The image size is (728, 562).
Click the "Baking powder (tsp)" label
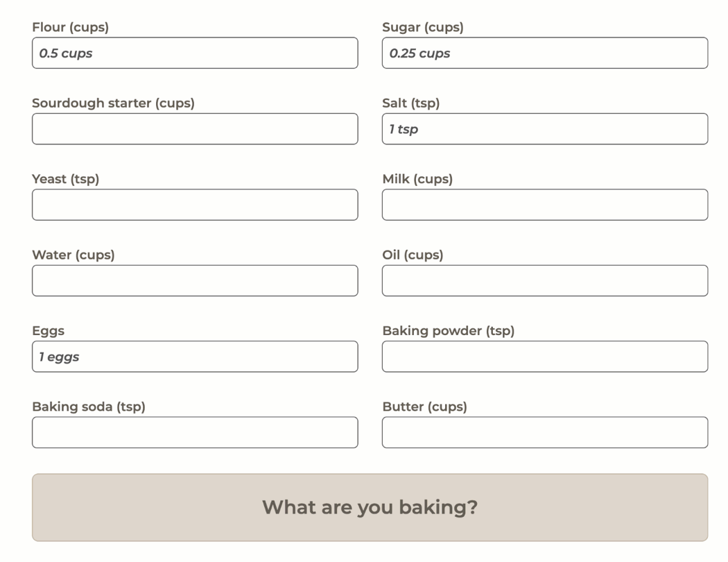(448, 331)
